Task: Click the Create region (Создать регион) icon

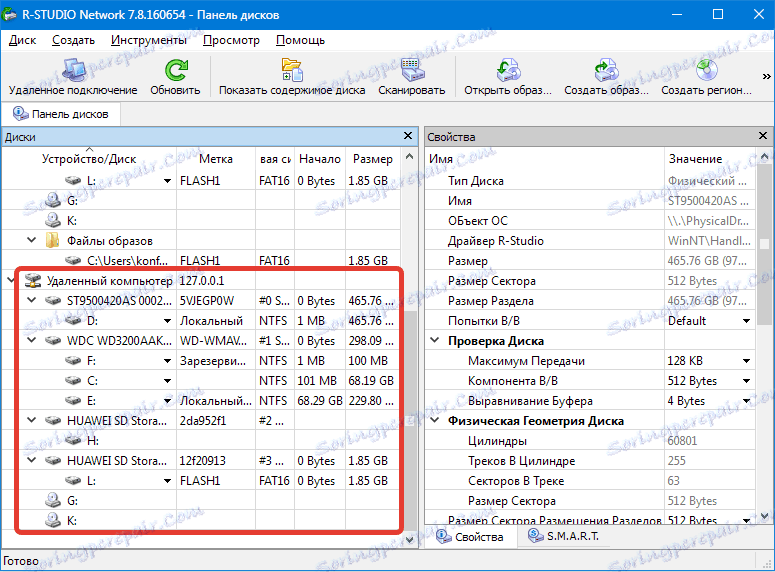Action: (706, 70)
